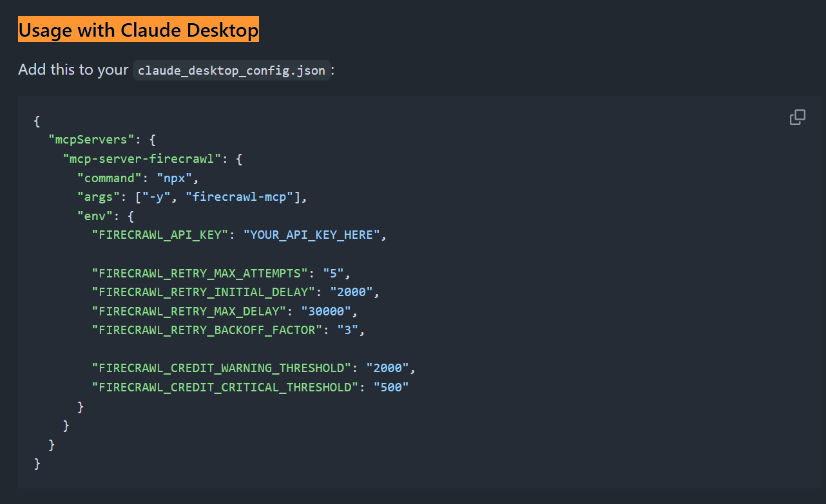826x504 pixels.
Task: Click the "Usage with Claude Desktop" heading
Action: 139,30
